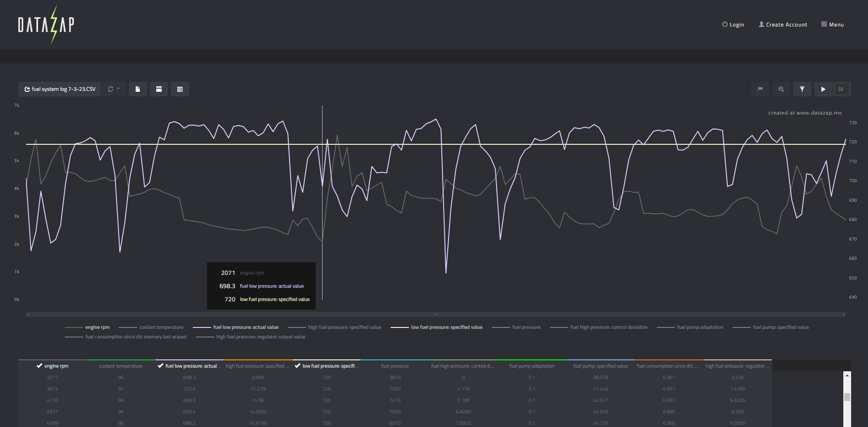Open the fuel system log file button

click(x=60, y=89)
